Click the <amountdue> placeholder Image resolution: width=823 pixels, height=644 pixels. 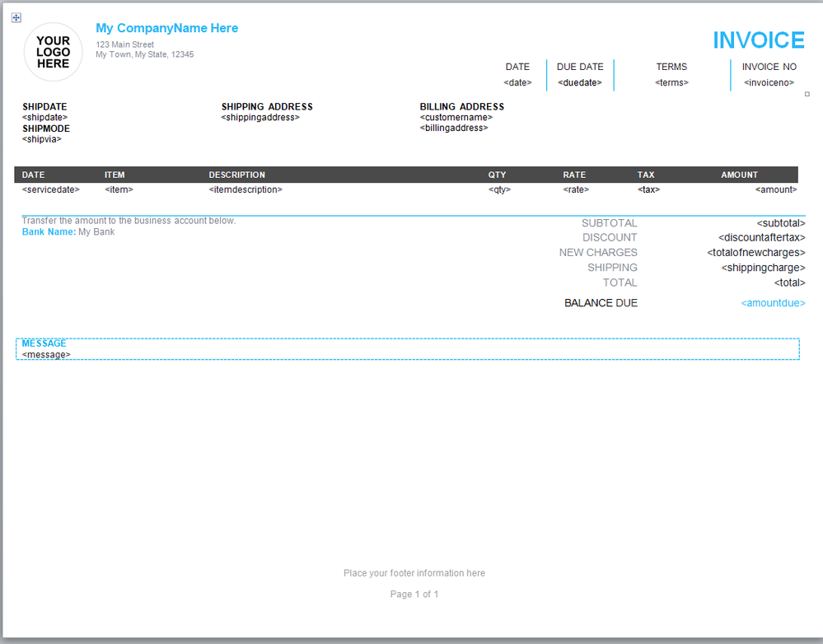(773, 303)
